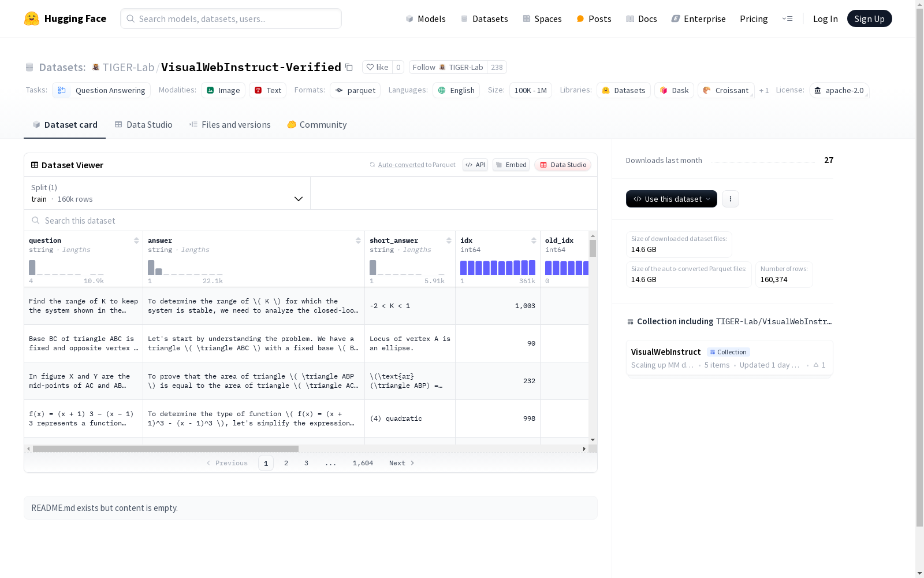924x578 pixels.
Task: Click the table vertical scrollbar thumb
Action: point(593,249)
